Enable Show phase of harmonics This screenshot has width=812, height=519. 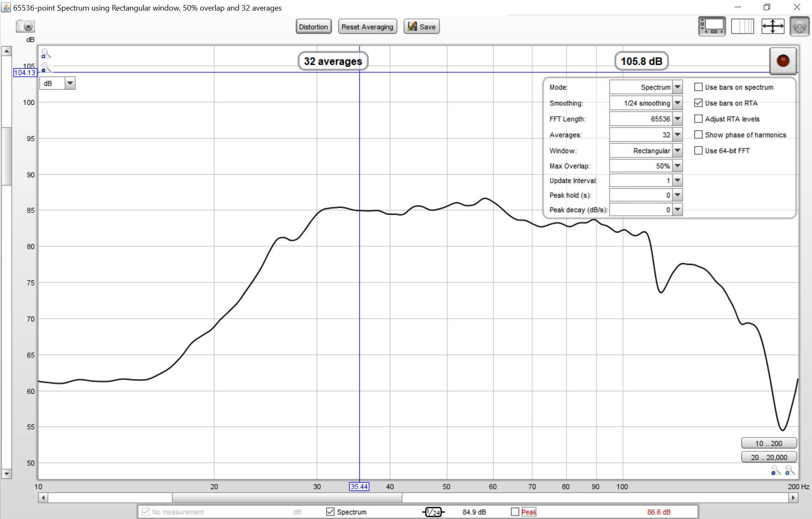click(698, 135)
